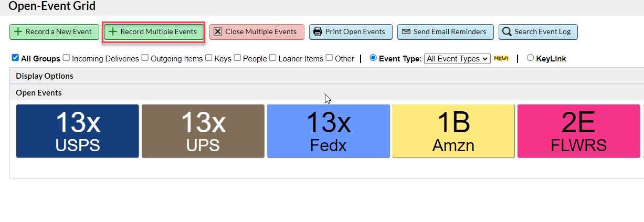Click the envelope icon on Send Email Reminders
Viewport: 644px width, 222px height.
point(406,31)
